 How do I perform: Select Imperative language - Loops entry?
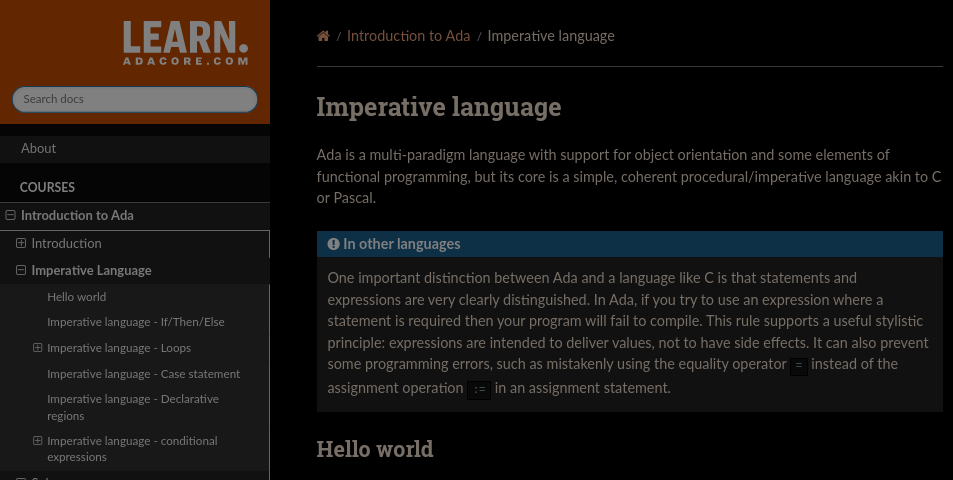tap(119, 348)
